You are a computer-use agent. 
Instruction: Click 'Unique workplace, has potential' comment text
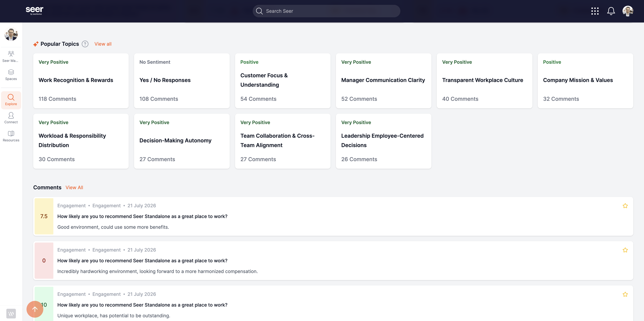pos(114,315)
